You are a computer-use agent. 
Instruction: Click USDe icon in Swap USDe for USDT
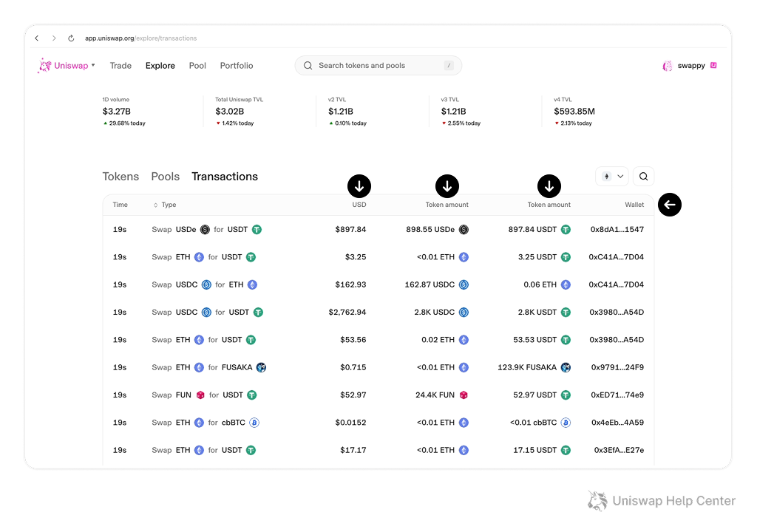coord(206,229)
